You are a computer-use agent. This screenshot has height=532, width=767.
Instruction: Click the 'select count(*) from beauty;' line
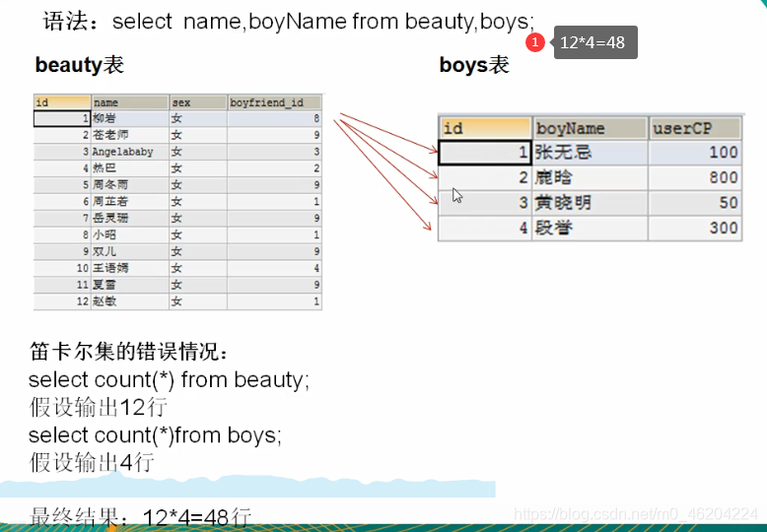pyautogui.click(x=170, y=380)
